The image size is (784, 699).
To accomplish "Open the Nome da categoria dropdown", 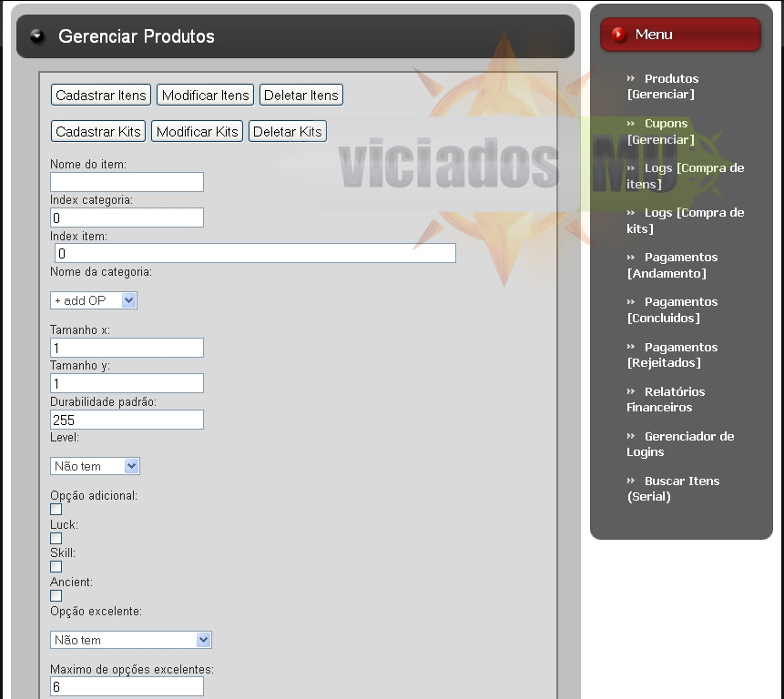I will pos(94,300).
